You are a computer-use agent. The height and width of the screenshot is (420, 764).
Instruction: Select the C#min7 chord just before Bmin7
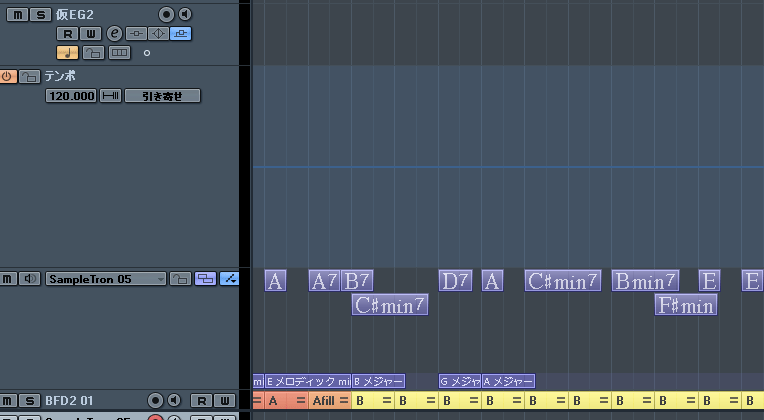[x=563, y=281]
